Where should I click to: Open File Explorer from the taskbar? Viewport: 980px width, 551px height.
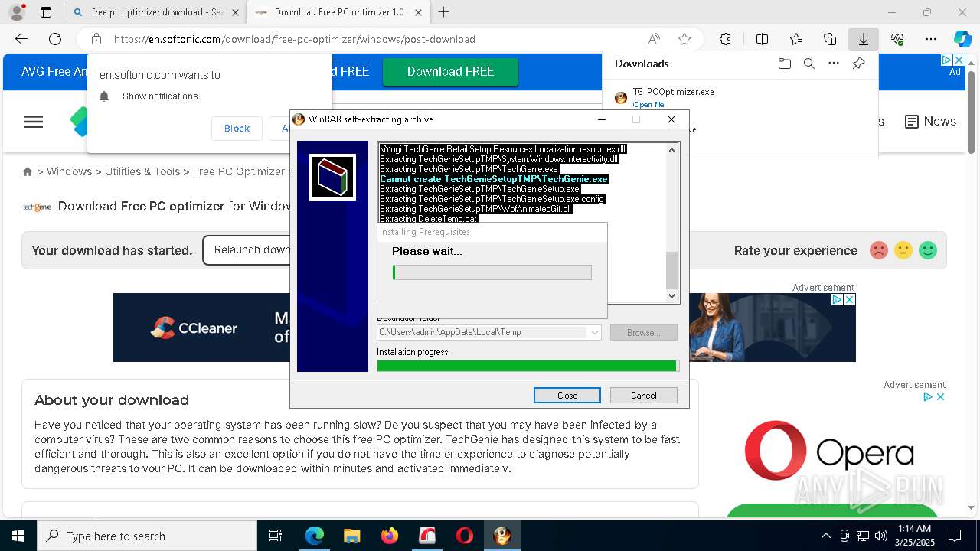(x=351, y=536)
